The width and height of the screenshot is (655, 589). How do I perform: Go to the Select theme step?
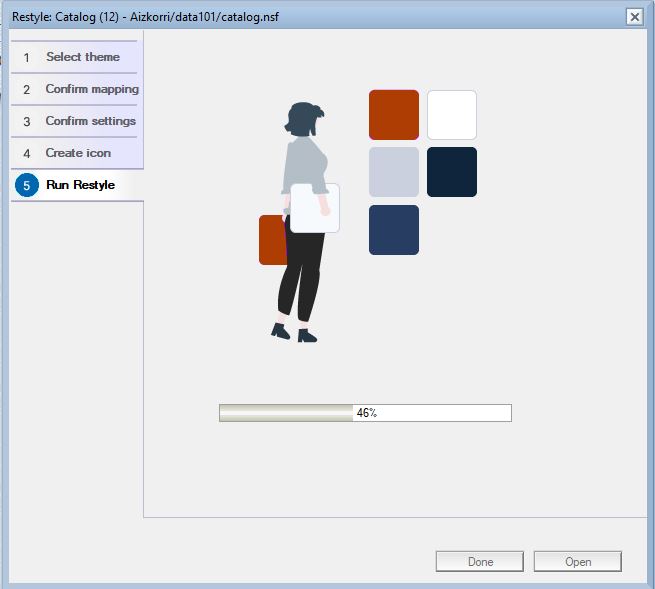(x=82, y=57)
